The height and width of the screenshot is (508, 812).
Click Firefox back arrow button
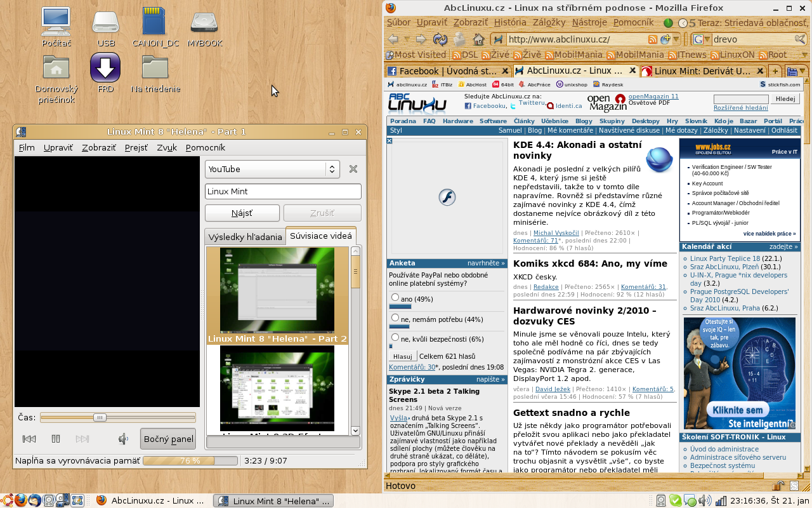pos(393,39)
